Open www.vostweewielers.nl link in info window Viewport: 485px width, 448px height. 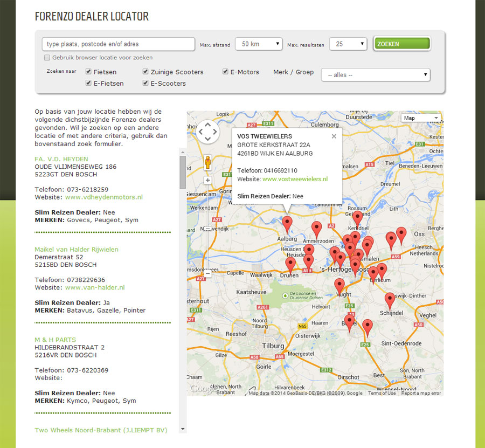295,179
